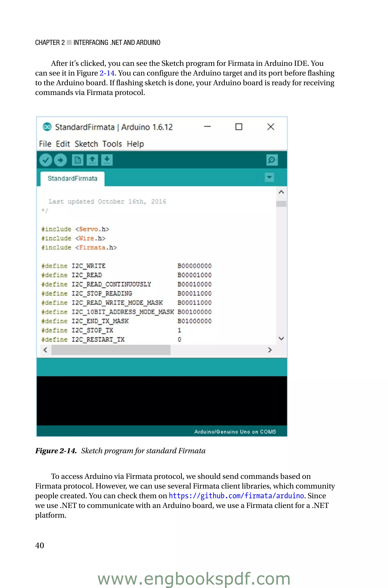Click the horizontal scrollbar left arrow
This screenshot has width=388, height=588.
point(45,350)
